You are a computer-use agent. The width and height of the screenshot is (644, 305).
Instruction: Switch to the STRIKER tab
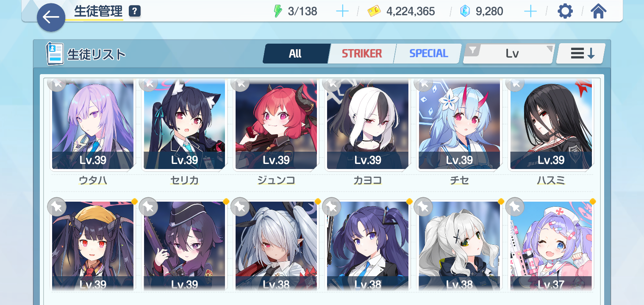(362, 54)
